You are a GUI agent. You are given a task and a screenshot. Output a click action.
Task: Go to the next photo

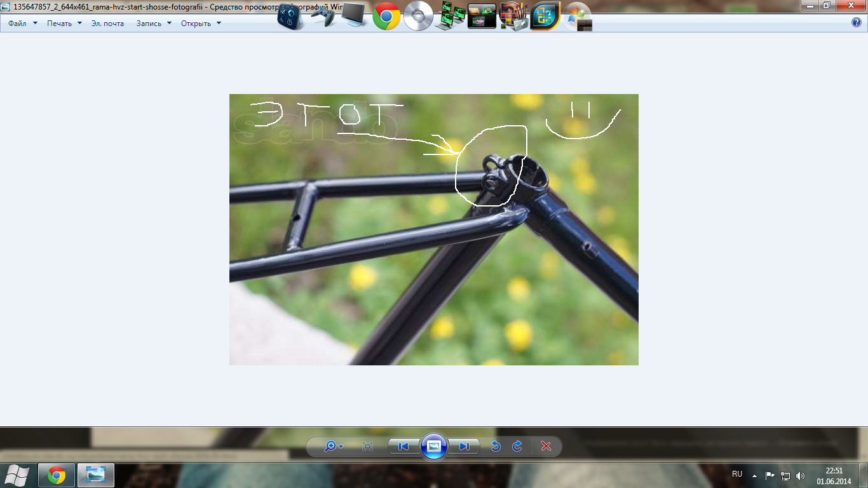tap(464, 447)
